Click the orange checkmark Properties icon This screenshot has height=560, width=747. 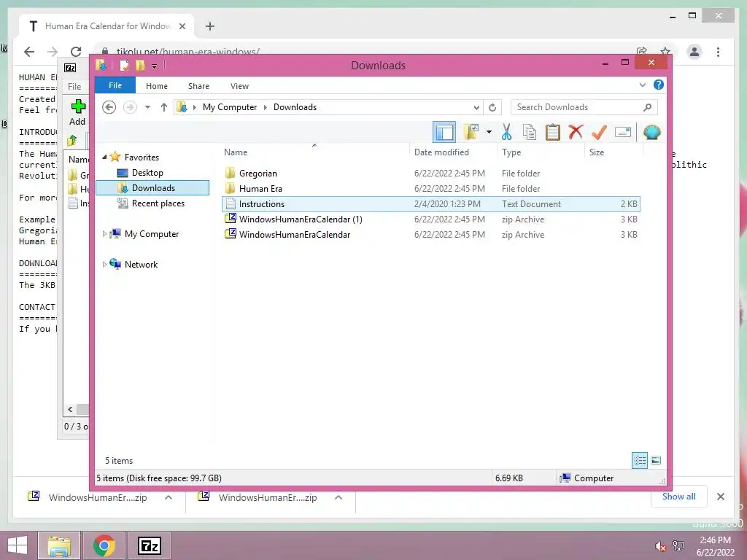coord(599,132)
